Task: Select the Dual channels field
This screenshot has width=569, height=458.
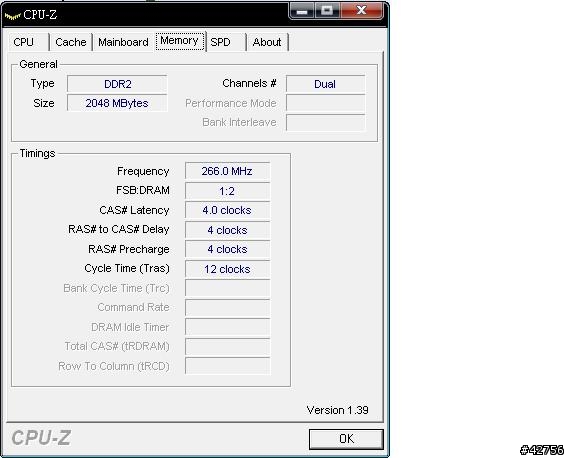Action: 325,84
